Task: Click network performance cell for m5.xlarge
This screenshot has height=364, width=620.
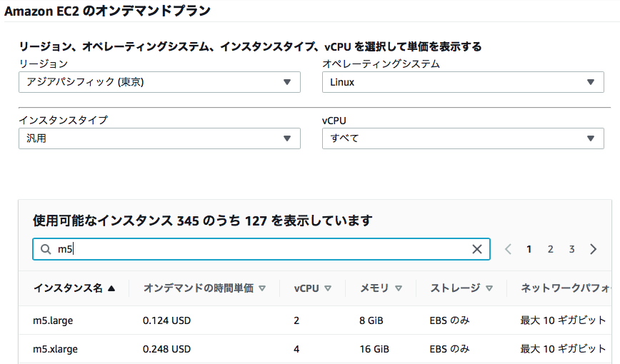Action: [563, 350]
